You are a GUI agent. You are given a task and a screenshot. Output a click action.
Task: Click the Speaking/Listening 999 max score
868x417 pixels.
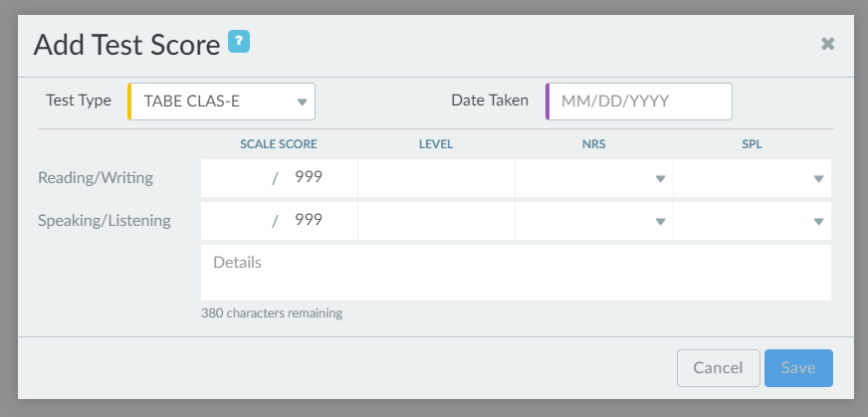[x=309, y=221]
